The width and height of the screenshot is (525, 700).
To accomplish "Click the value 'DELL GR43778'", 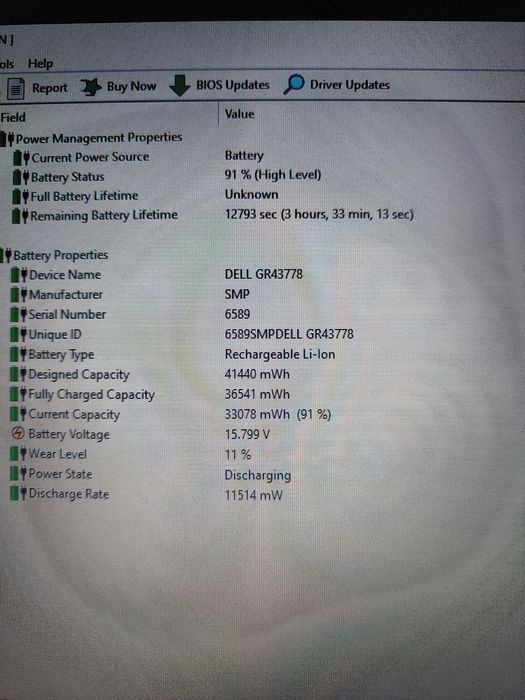I will click(263, 274).
